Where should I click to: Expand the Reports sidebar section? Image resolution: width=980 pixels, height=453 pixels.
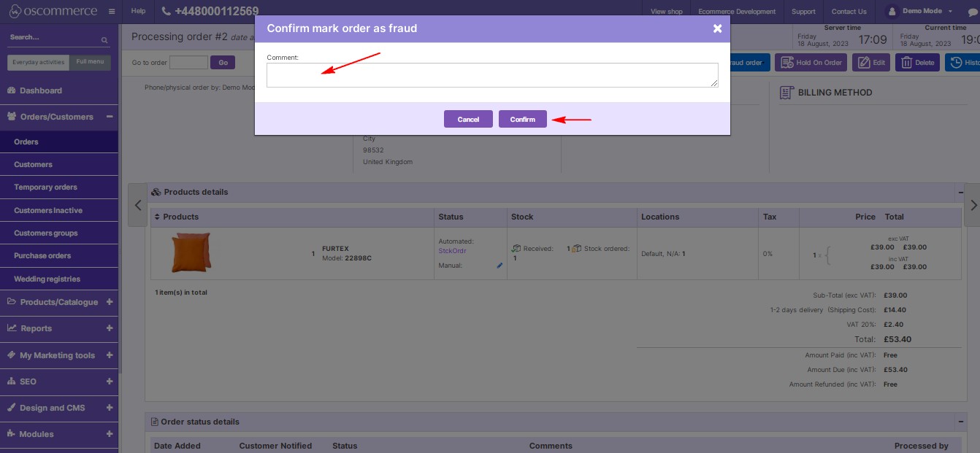(x=109, y=328)
